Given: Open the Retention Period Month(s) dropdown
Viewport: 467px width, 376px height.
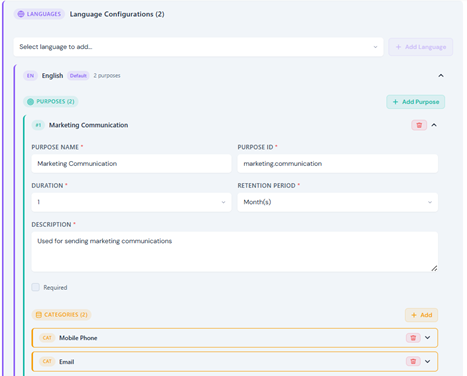Looking at the screenshot, I should (338, 202).
